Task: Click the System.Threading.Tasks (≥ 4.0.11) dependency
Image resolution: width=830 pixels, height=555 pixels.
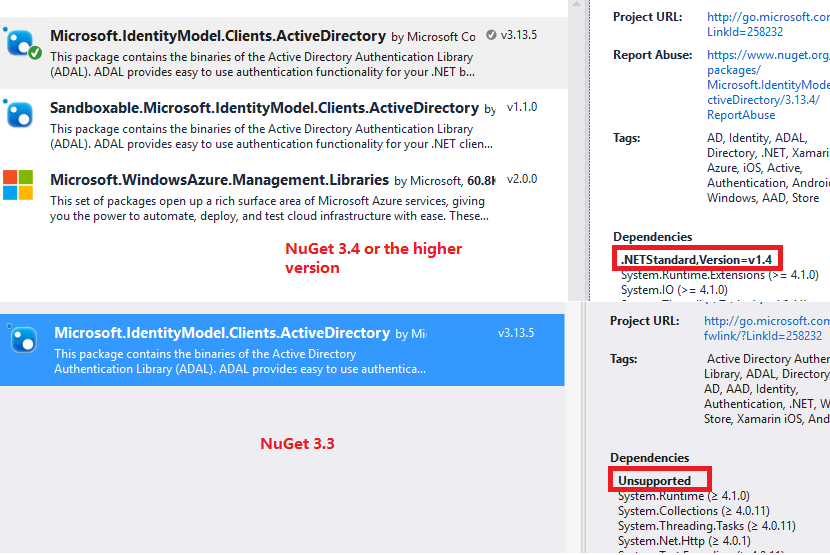Action: click(707, 526)
